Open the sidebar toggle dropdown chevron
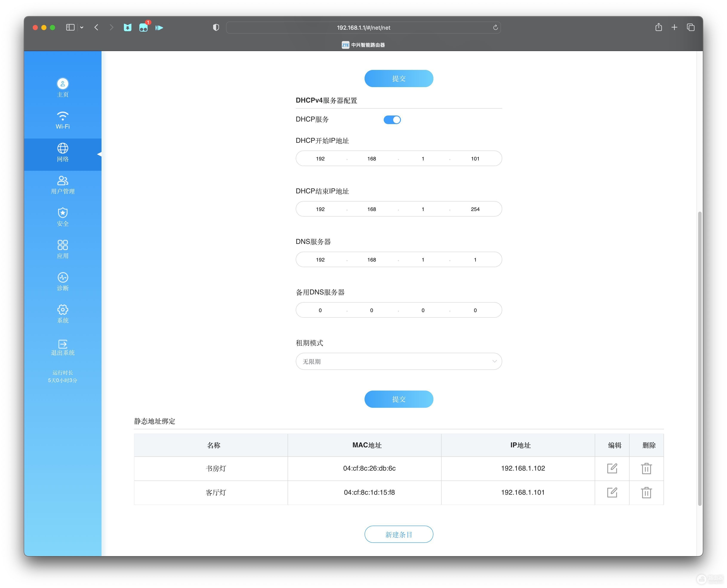727x588 pixels. pos(82,28)
